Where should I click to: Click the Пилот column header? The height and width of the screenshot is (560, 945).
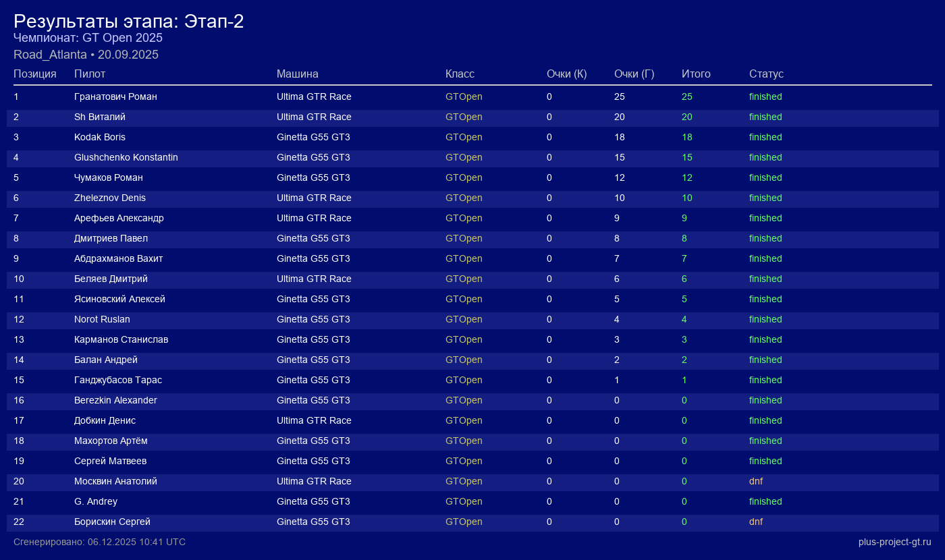pyautogui.click(x=90, y=74)
